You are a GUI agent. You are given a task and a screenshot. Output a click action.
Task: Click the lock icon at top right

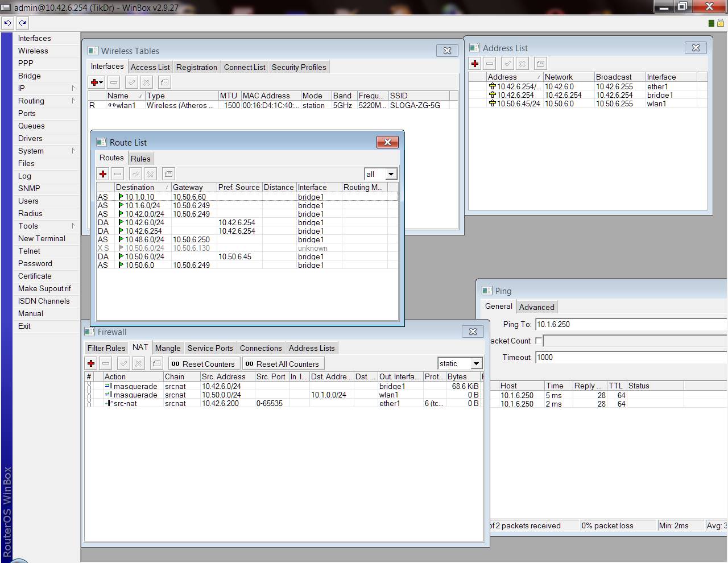(721, 23)
